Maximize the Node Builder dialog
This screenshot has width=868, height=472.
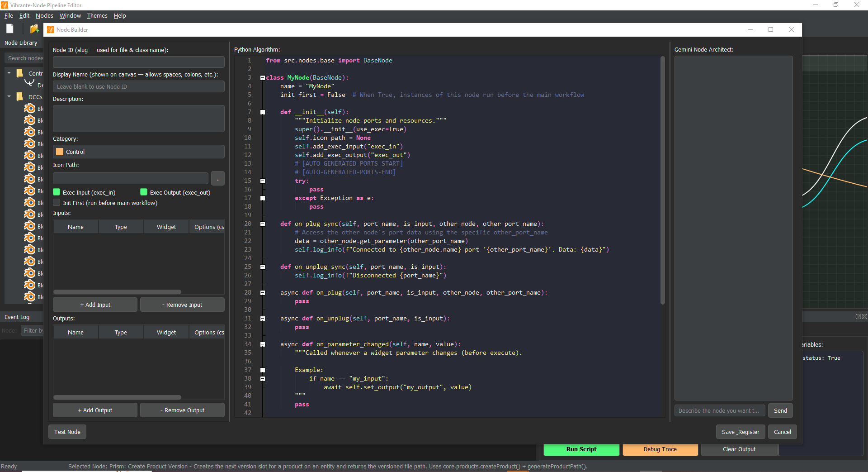pos(771,29)
